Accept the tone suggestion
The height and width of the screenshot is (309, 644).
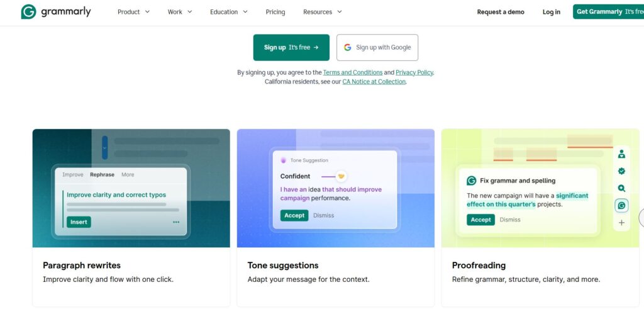click(294, 215)
